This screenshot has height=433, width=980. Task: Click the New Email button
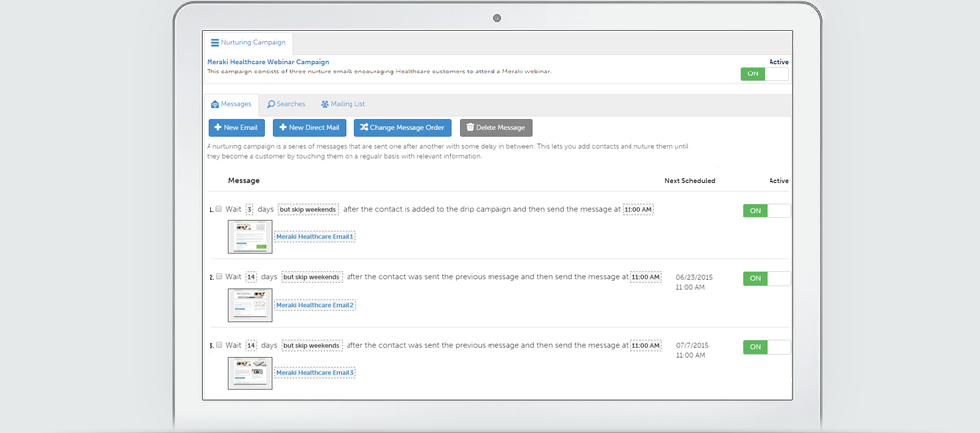point(236,128)
